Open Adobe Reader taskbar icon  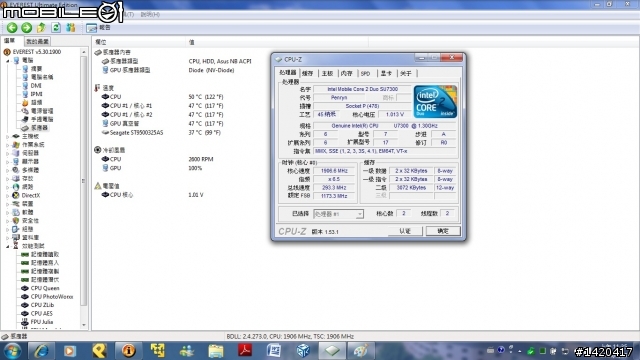[244, 351]
